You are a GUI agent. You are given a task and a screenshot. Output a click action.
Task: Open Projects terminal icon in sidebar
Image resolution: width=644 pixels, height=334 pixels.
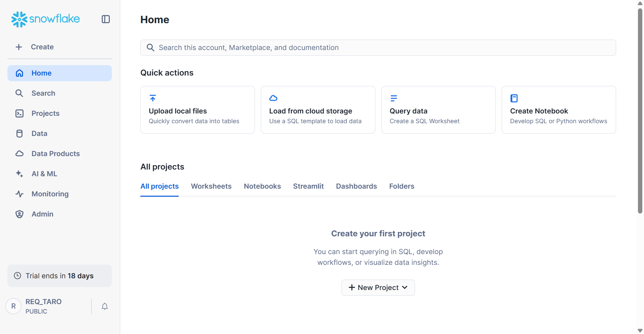pos(19,113)
